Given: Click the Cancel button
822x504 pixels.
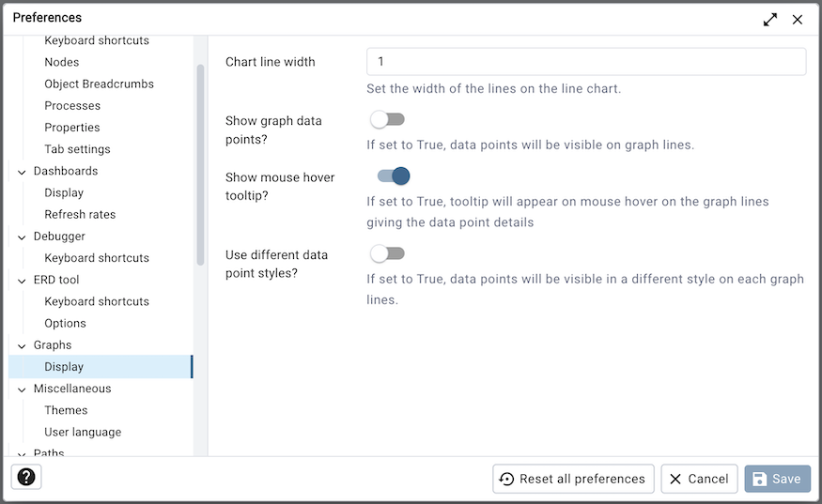Looking at the screenshot, I should 699,479.
